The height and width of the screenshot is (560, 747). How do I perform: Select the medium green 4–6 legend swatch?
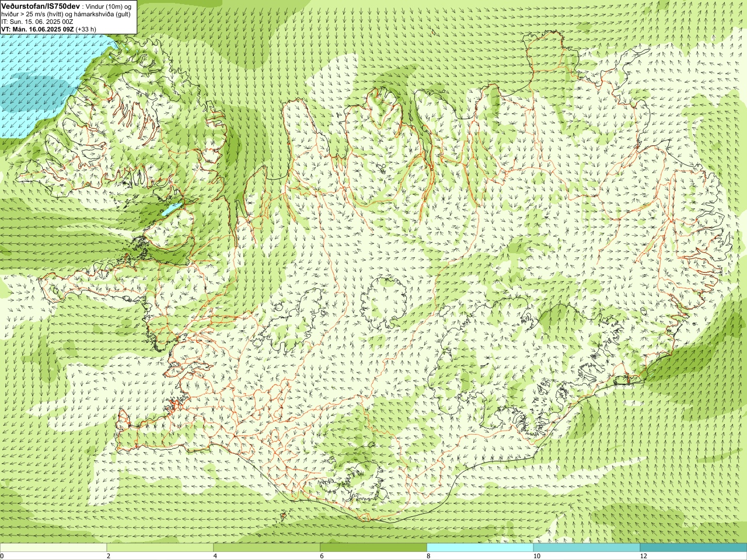(x=267, y=548)
